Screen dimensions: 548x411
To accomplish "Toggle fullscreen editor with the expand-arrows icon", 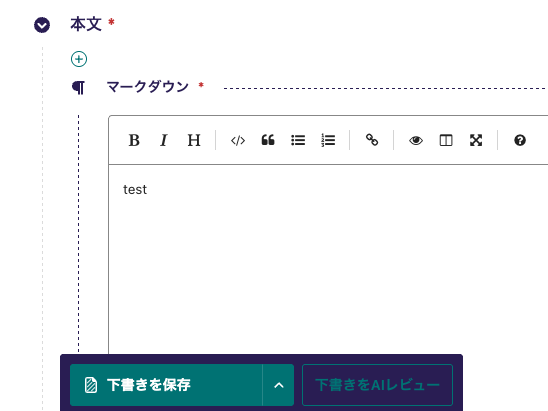I will 476,140.
